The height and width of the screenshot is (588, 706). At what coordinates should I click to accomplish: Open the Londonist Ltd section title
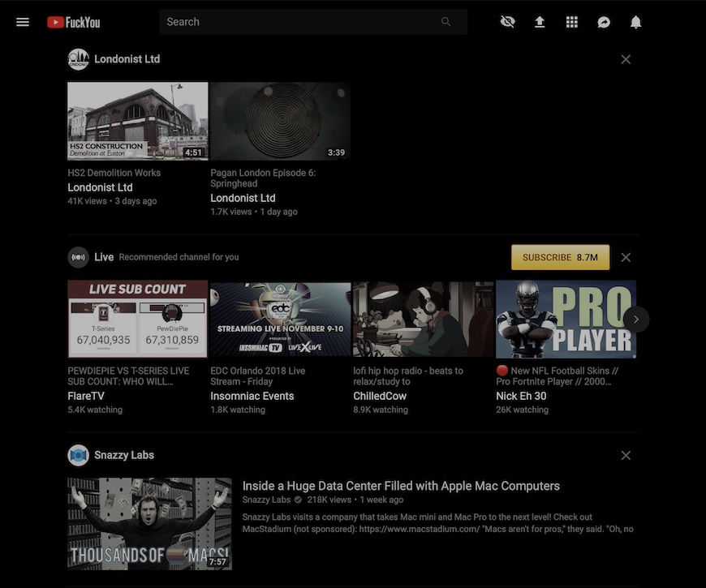pyautogui.click(x=127, y=59)
